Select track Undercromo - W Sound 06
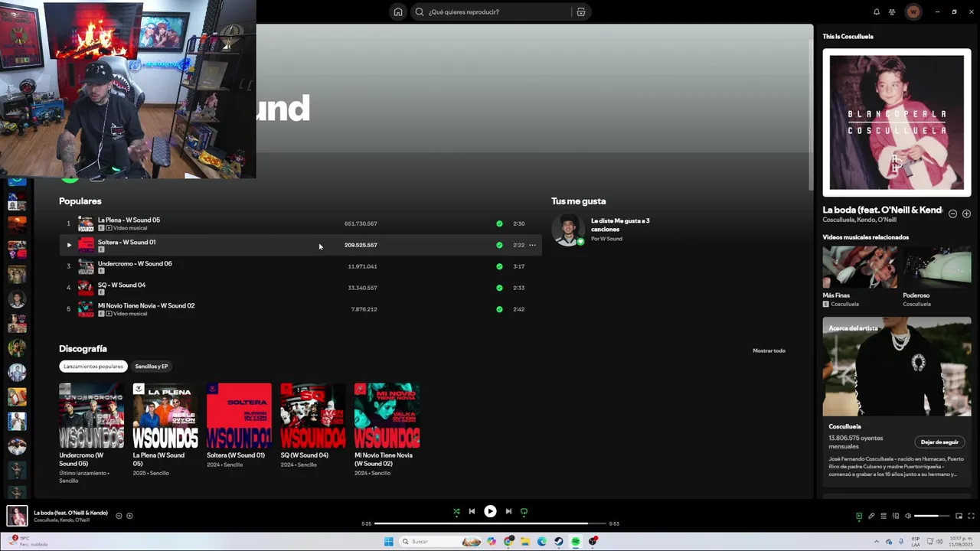The image size is (980, 551). click(x=135, y=263)
